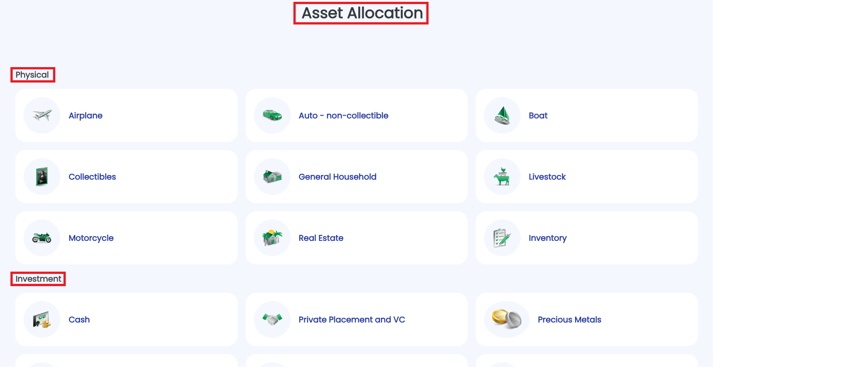Click the sailboat Boat icon
This screenshot has width=868, height=380.
click(x=502, y=116)
